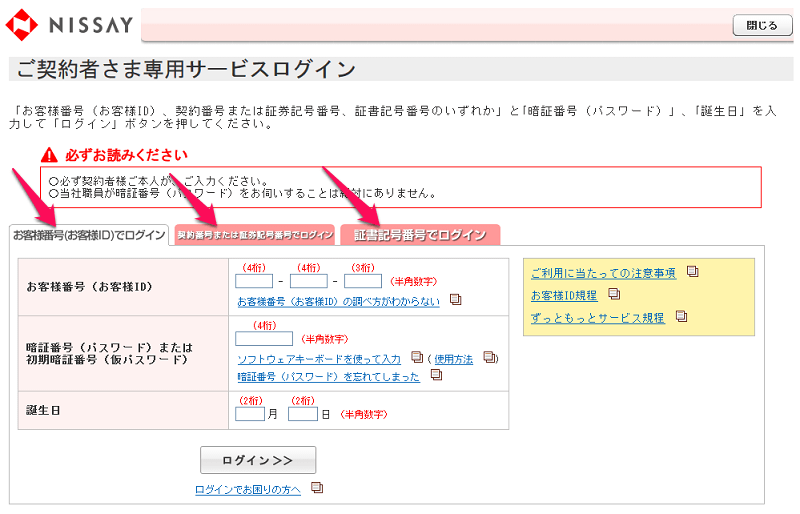Switch to 契約番号または証券記号番号でログイン tab
The image size is (800, 514).
point(255,235)
